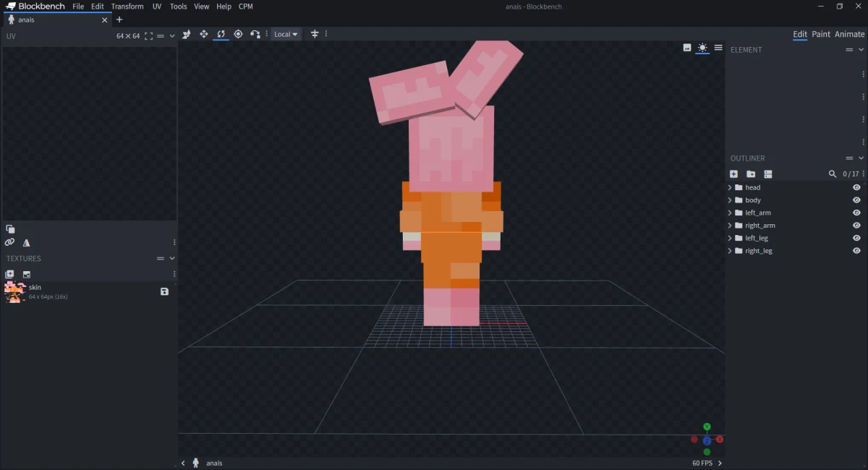Click the Create Texture icon in Textures panel
The image size is (868, 470).
(x=9, y=274)
